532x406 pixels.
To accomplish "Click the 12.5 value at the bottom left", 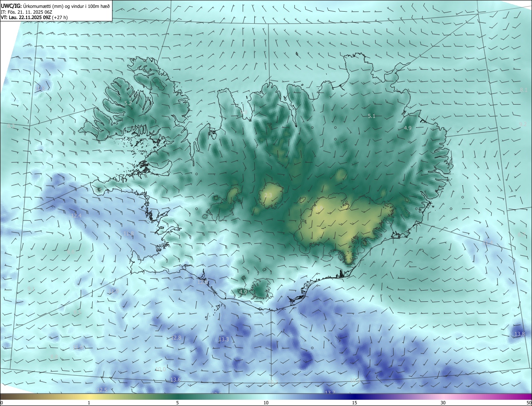I will (x=102, y=390).
